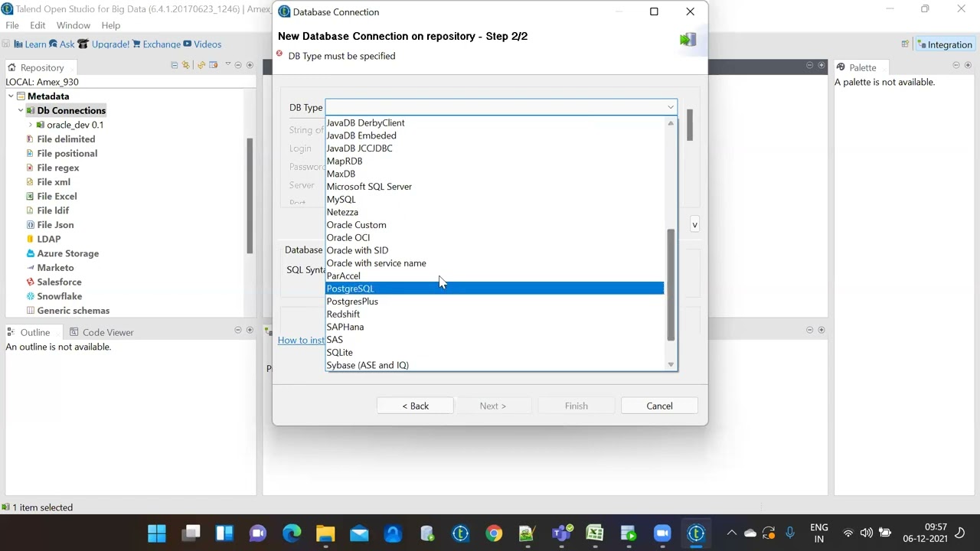
Task: Select Redshift in DB Type list
Action: coord(495,314)
